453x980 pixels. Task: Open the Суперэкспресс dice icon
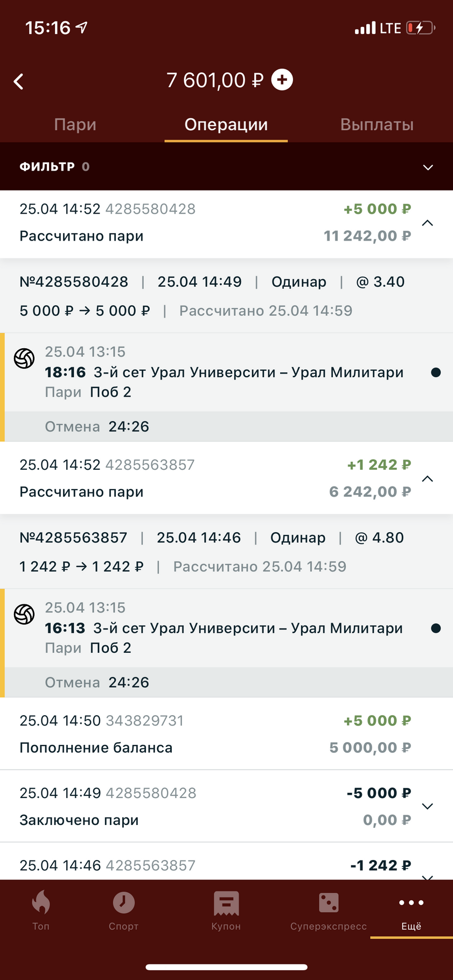point(329,911)
